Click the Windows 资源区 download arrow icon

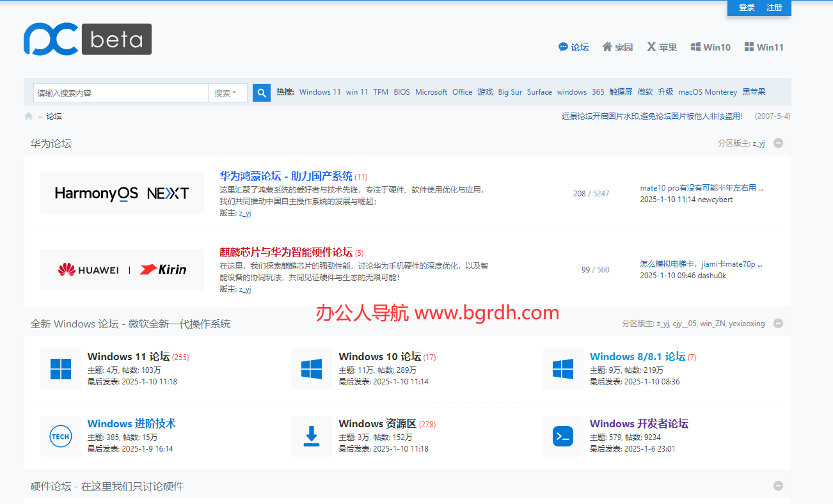tap(312, 436)
